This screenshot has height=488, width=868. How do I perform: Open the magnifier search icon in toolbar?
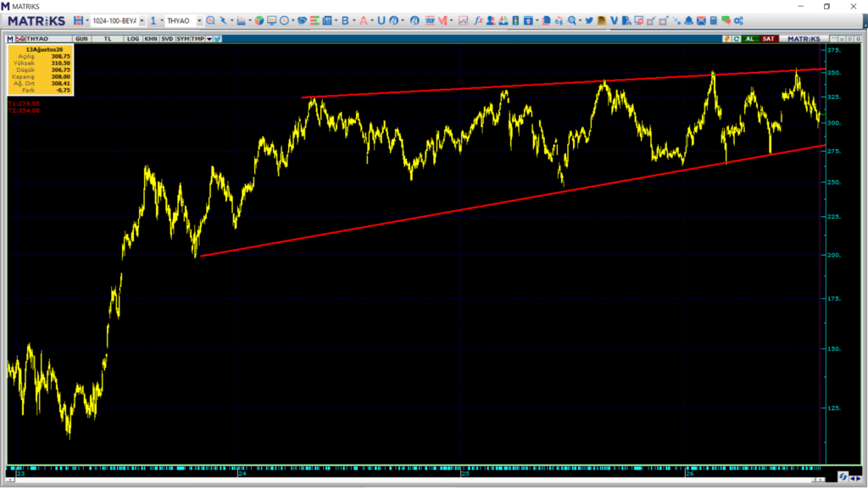(210, 20)
